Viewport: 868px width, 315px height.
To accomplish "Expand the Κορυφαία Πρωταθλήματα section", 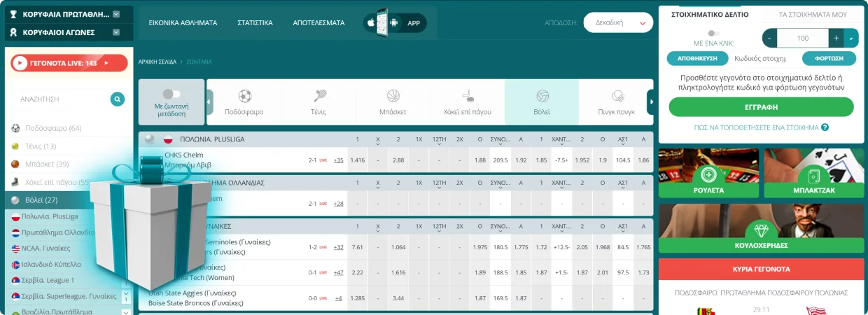I will tap(116, 14).
